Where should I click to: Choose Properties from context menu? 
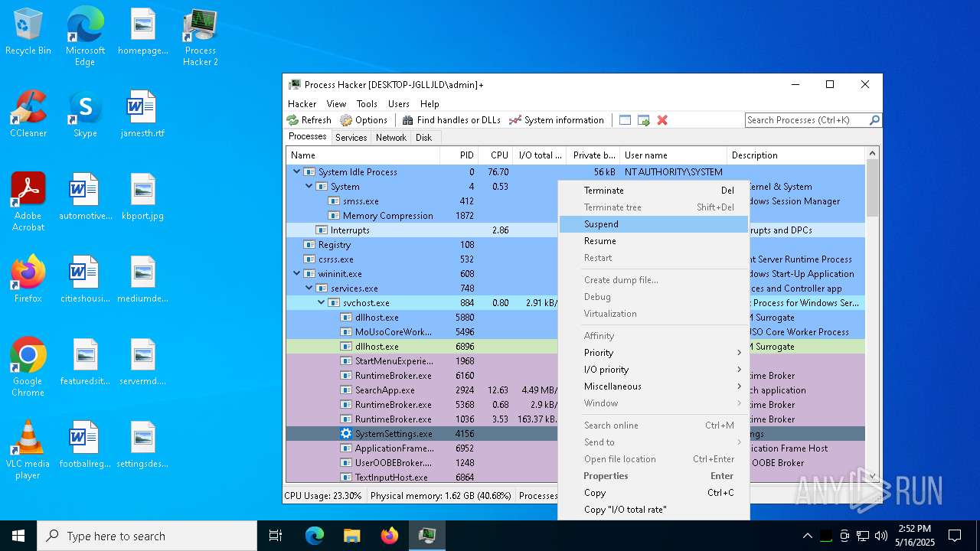coord(653,476)
